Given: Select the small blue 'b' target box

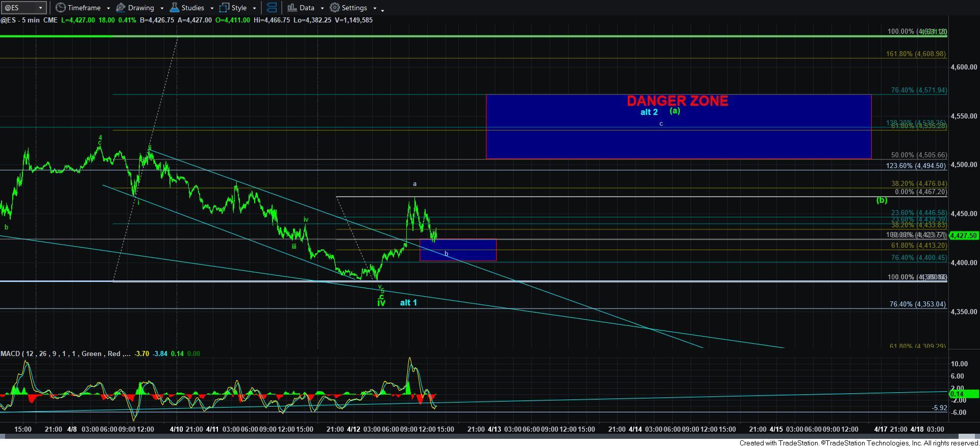Looking at the screenshot, I should pos(458,250).
